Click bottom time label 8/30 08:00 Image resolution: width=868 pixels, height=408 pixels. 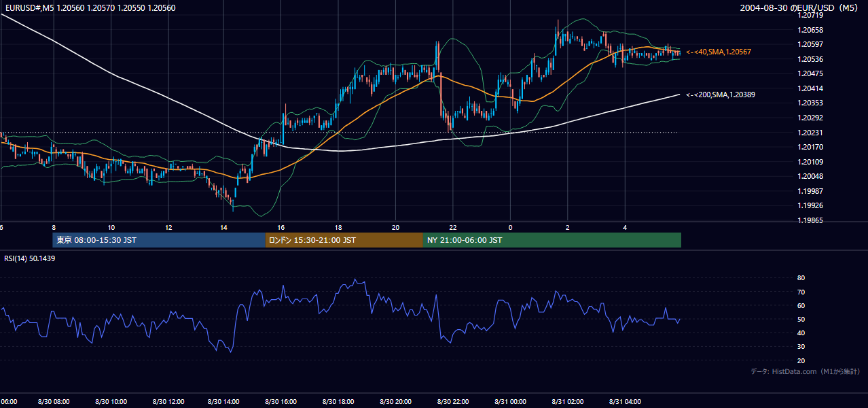(54, 402)
